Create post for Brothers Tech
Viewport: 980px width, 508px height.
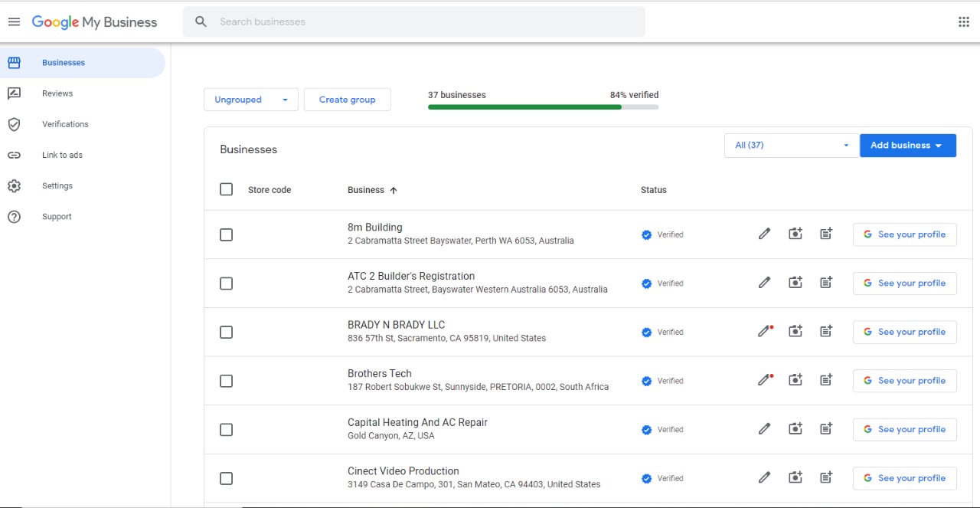click(x=826, y=381)
